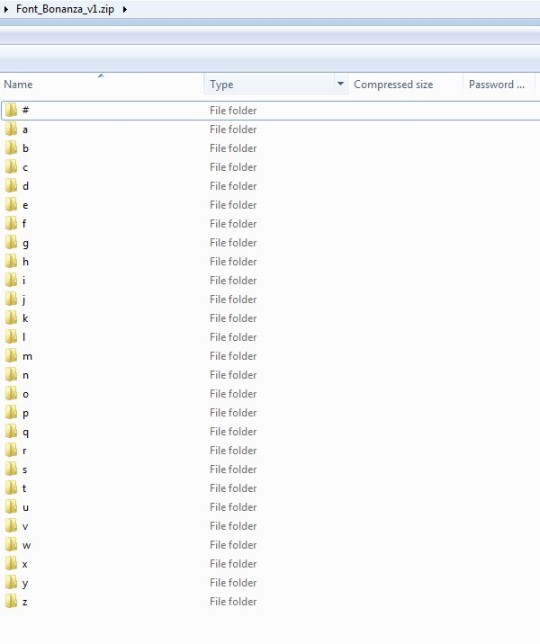Click the 'r' folder icon
Image resolution: width=540 pixels, height=644 pixels.
point(11,450)
